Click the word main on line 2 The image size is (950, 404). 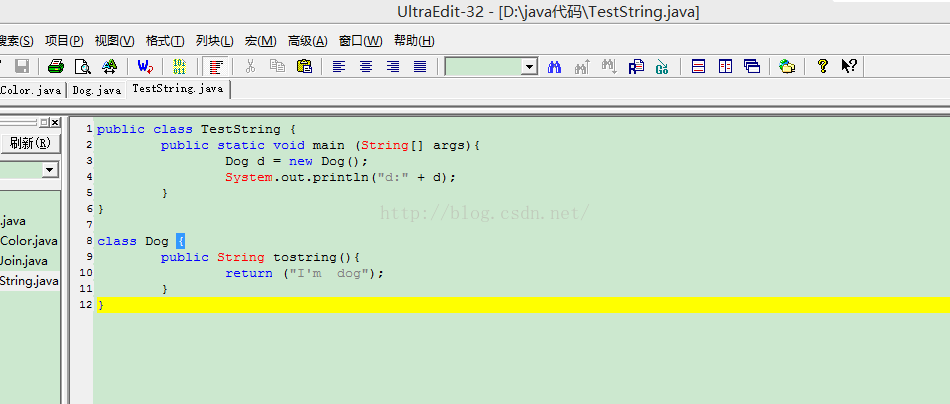click(x=328, y=145)
